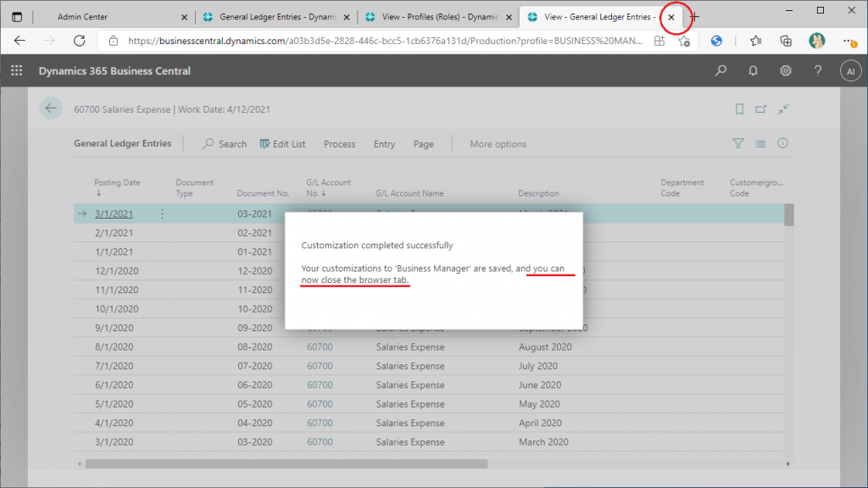Show More options
This screenshot has height=488, width=868.
(498, 144)
